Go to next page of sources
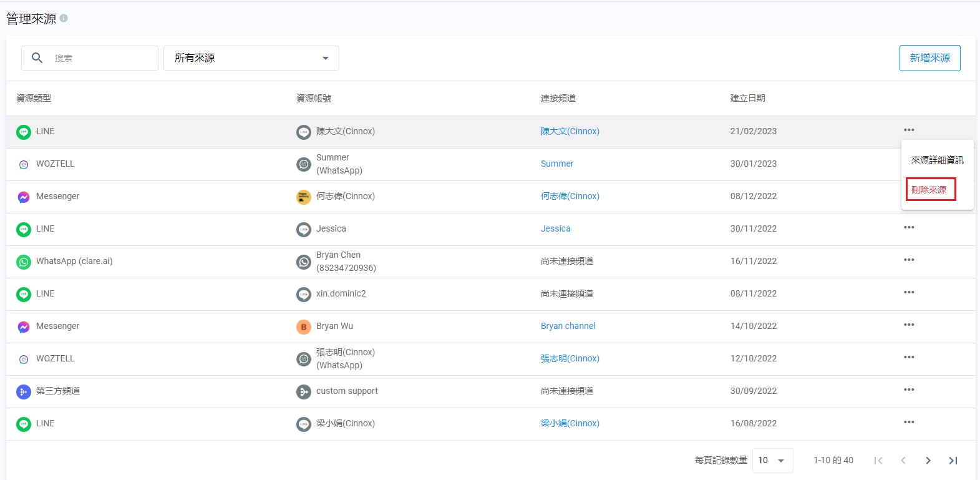Viewport: 980px width, 480px height. pos(928,461)
